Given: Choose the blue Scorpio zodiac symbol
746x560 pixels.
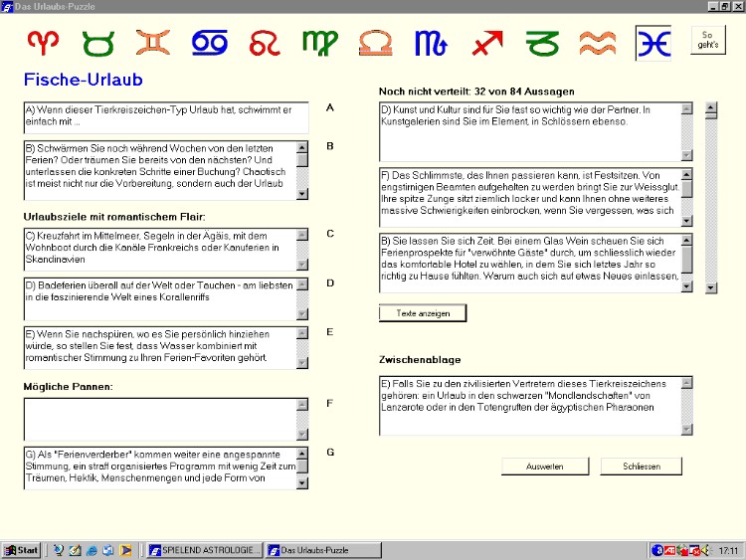Looking at the screenshot, I should click(431, 43).
